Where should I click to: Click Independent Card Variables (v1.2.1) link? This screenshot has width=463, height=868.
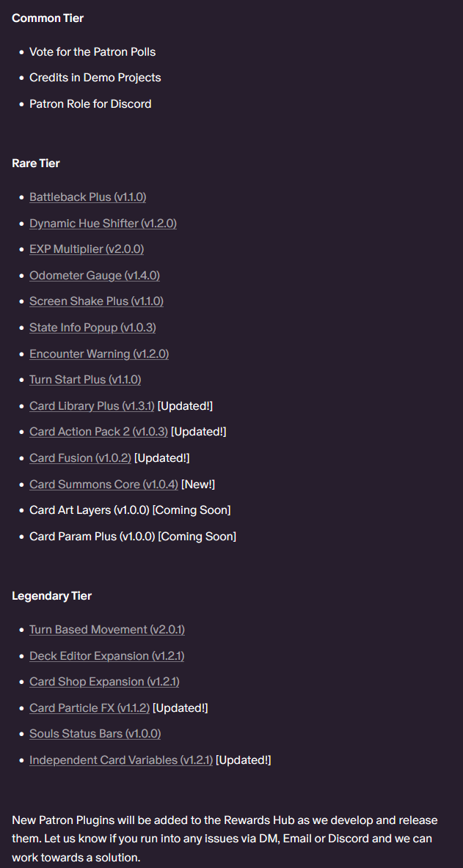(x=121, y=760)
